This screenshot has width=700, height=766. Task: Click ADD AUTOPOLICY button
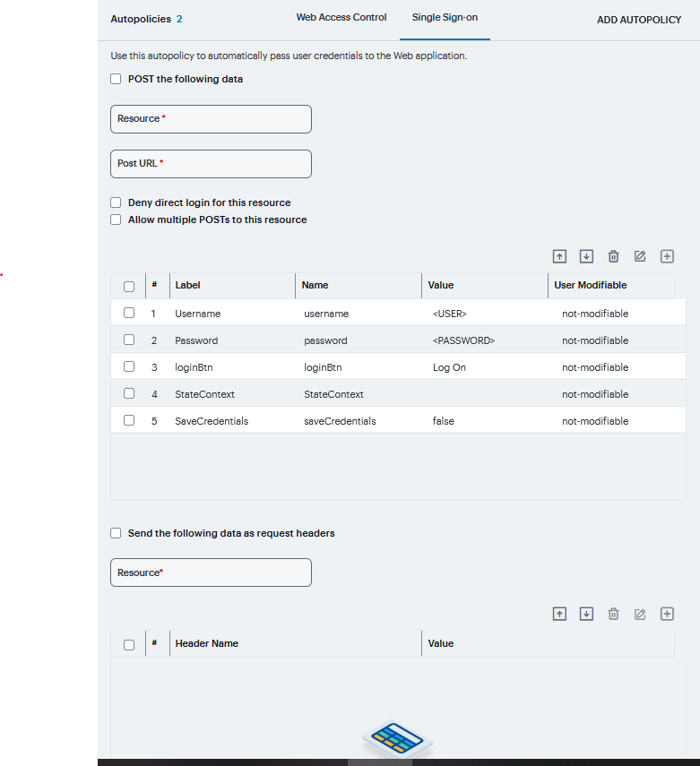pyautogui.click(x=639, y=20)
